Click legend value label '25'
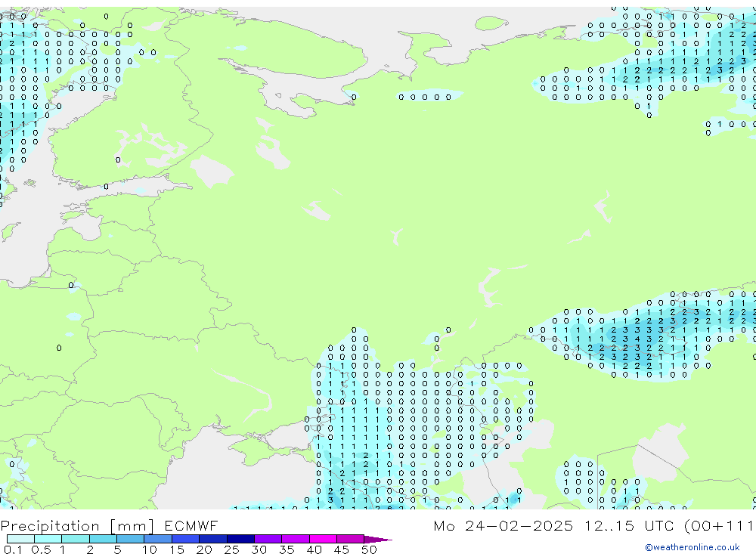The height and width of the screenshot is (554, 756). tap(231, 549)
